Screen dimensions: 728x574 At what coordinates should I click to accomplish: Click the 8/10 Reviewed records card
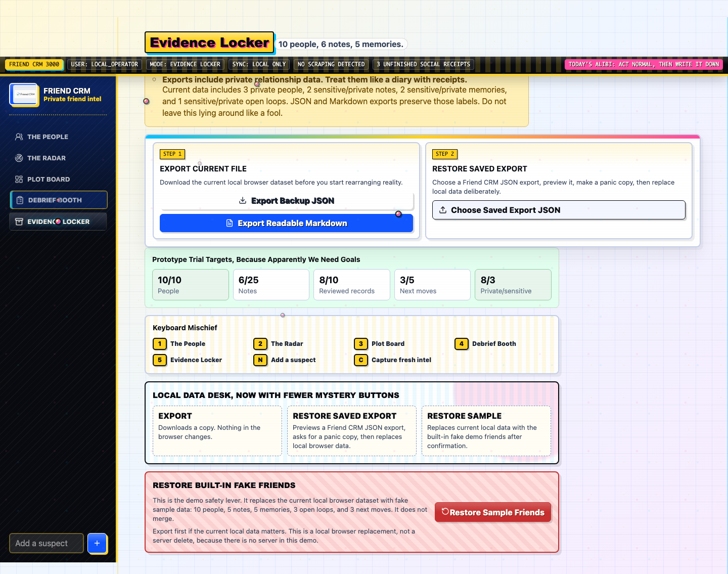352,285
